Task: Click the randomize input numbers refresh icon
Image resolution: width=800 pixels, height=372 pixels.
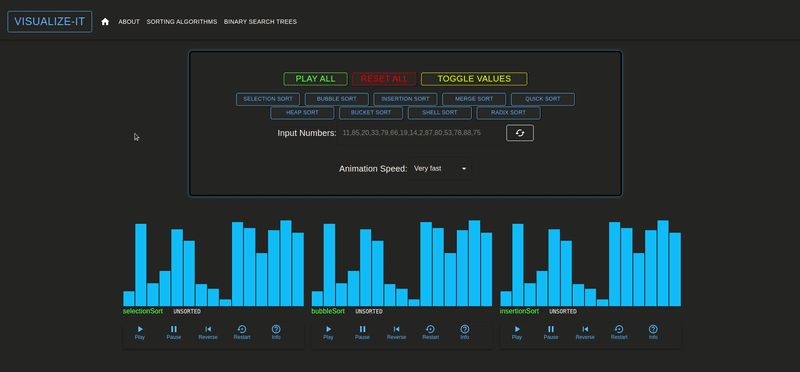Action: pyautogui.click(x=520, y=133)
